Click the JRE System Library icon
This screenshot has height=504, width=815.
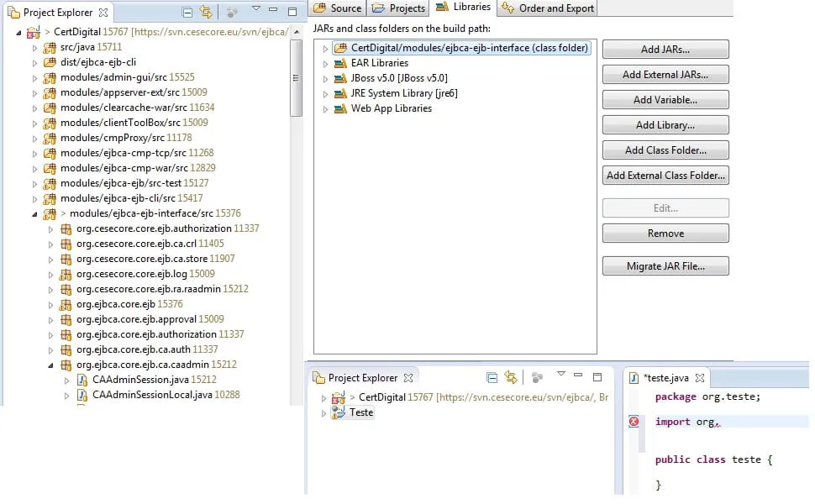(340, 93)
